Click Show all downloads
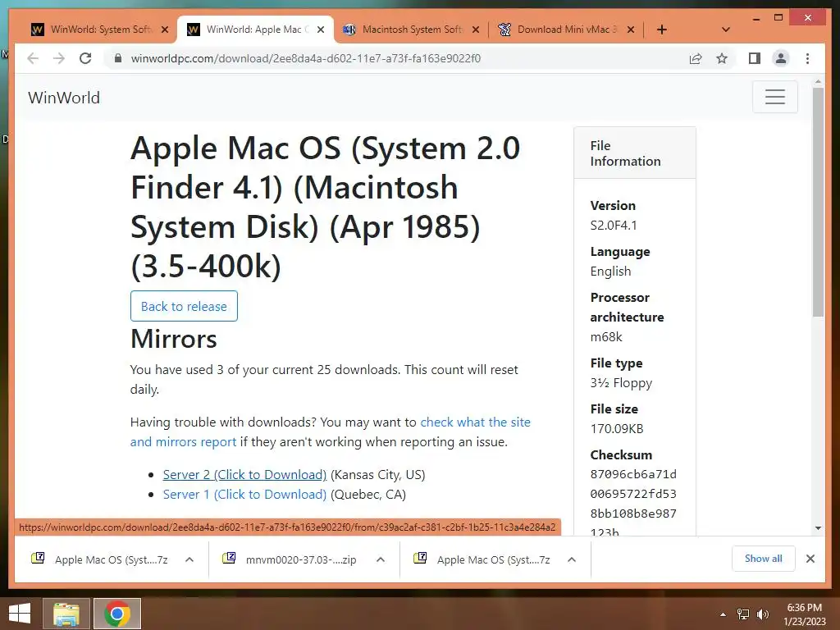Viewport: 840px width, 630px height. [763, 559]
